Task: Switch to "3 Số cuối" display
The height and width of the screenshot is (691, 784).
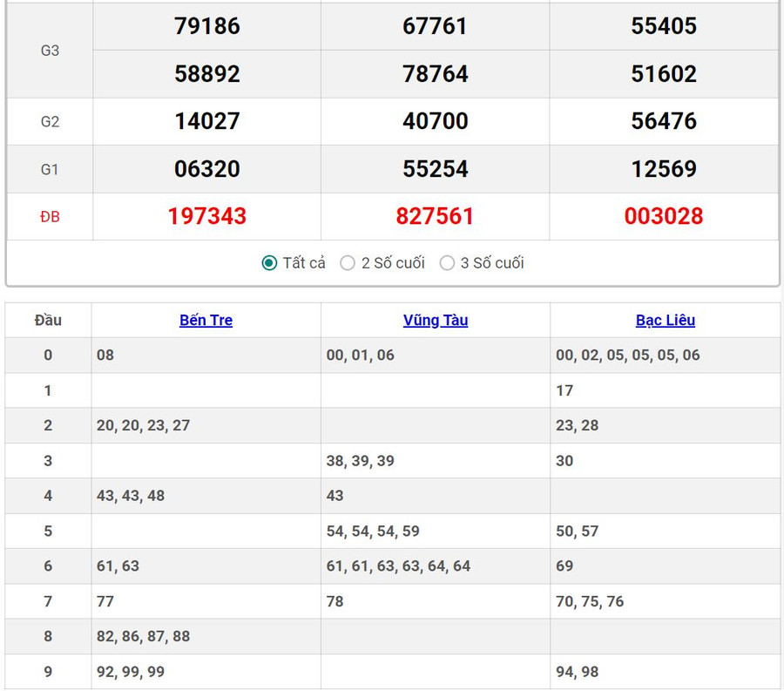Action: point(447,263)
